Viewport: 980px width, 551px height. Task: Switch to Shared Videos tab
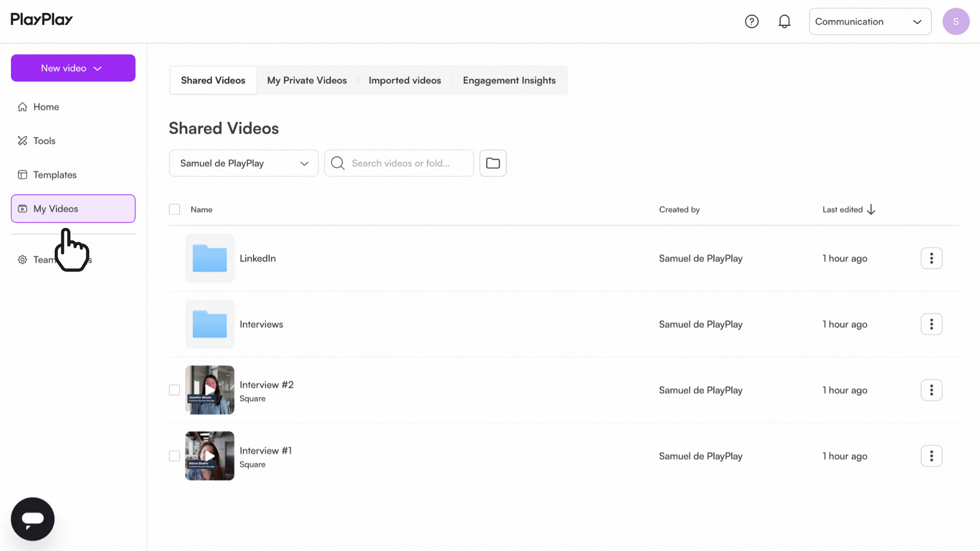tap(213, 81)
